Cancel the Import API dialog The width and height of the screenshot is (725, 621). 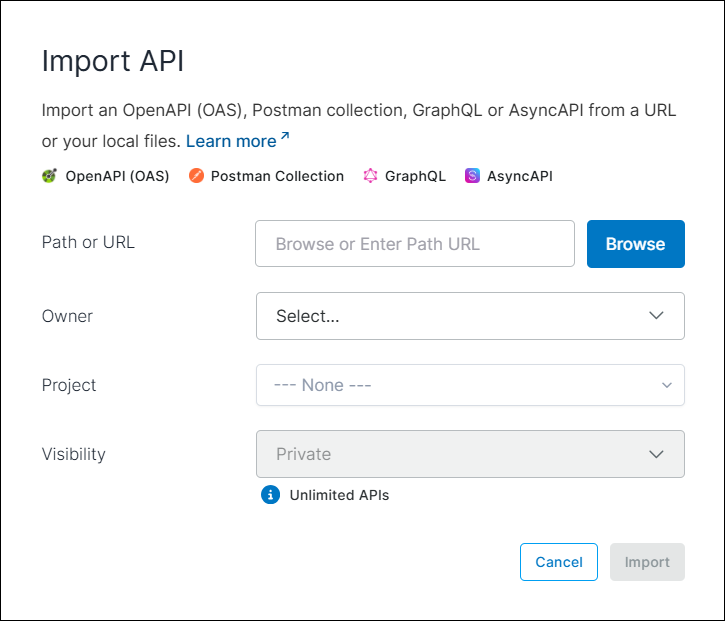(559, 562)
